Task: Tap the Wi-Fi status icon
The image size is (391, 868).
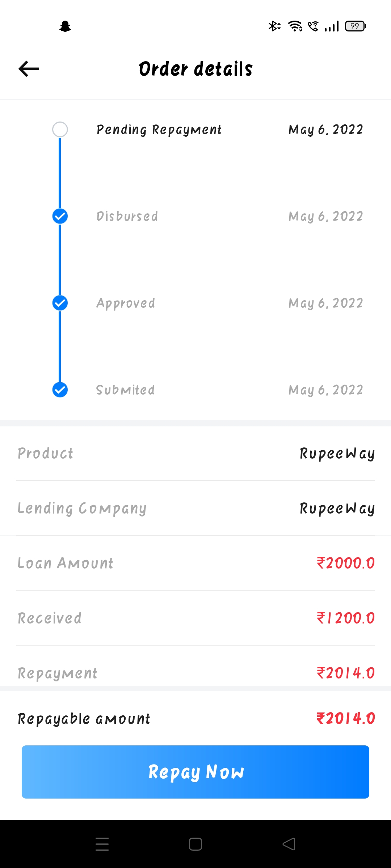Action: 295,26
